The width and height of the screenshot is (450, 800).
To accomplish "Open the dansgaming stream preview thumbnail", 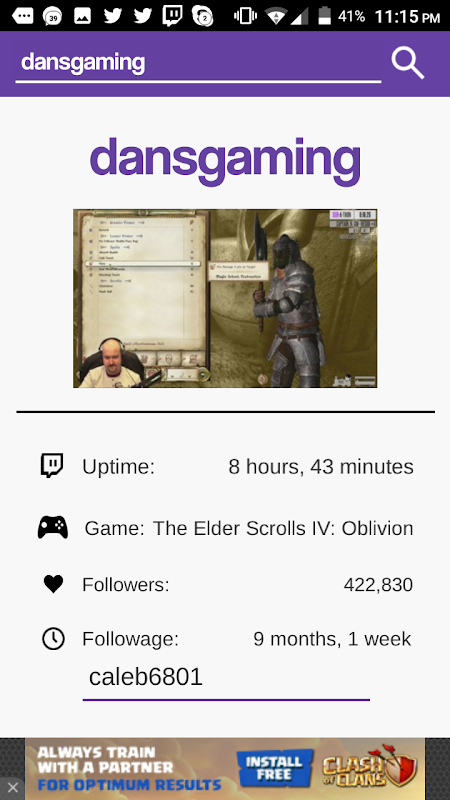I will [x=225, y=298].
